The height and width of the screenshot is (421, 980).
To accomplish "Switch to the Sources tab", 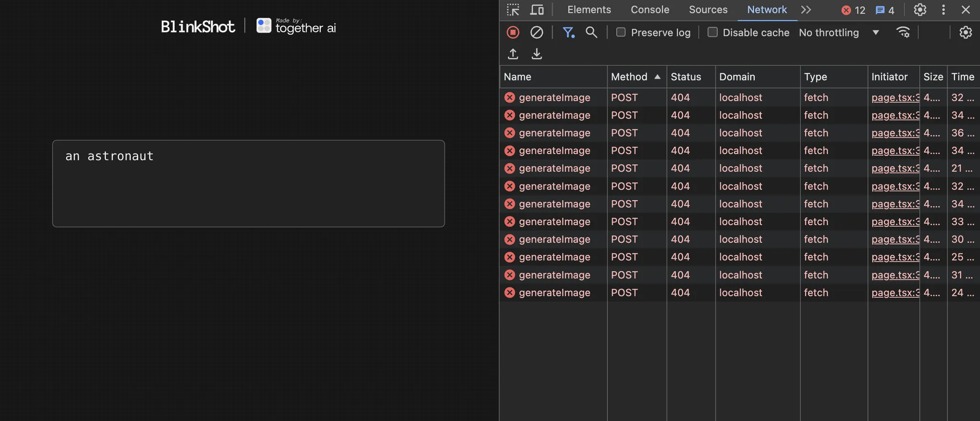I will pos(708,10).
